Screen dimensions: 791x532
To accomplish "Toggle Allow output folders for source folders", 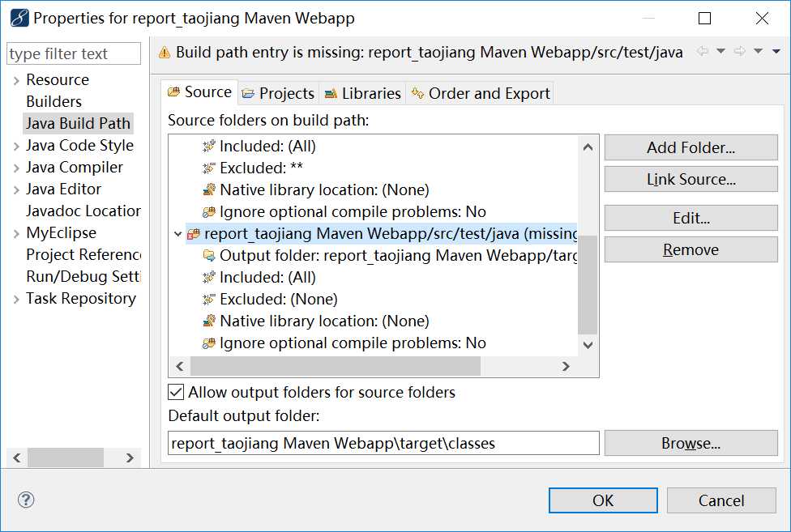I will point(176,393).
